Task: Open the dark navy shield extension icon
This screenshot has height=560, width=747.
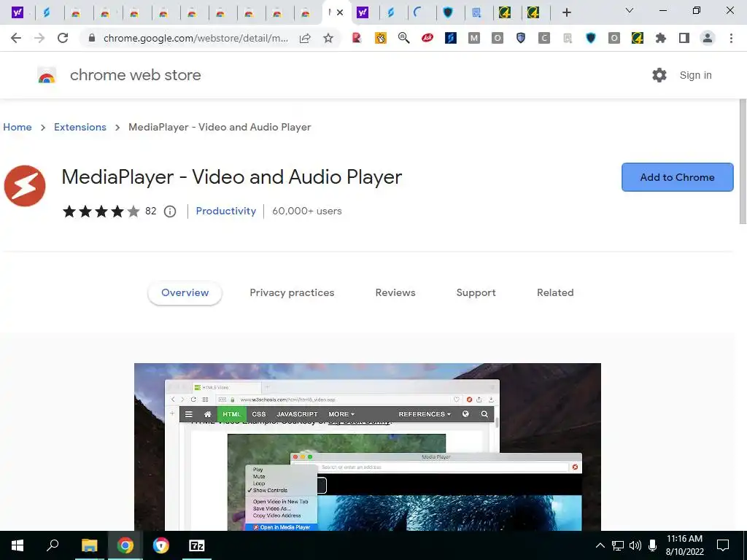Action: (x=591, y=38)
